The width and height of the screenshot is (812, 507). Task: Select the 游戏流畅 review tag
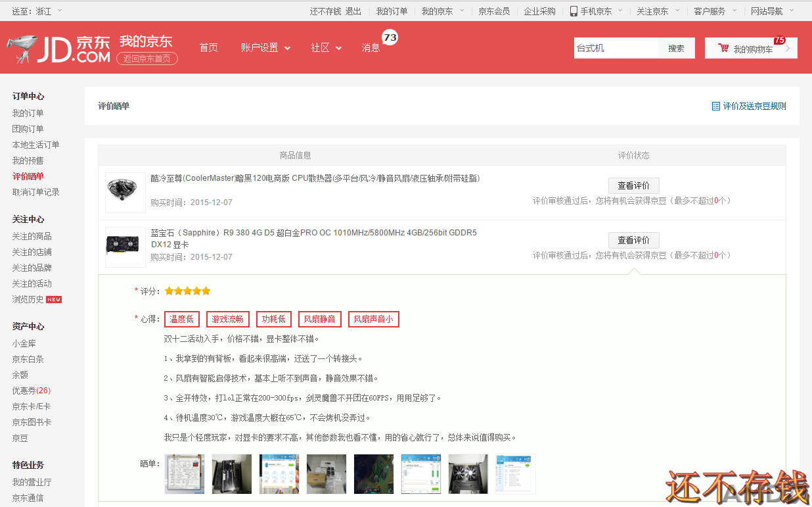pyautogui.click(x=228, y=320)
